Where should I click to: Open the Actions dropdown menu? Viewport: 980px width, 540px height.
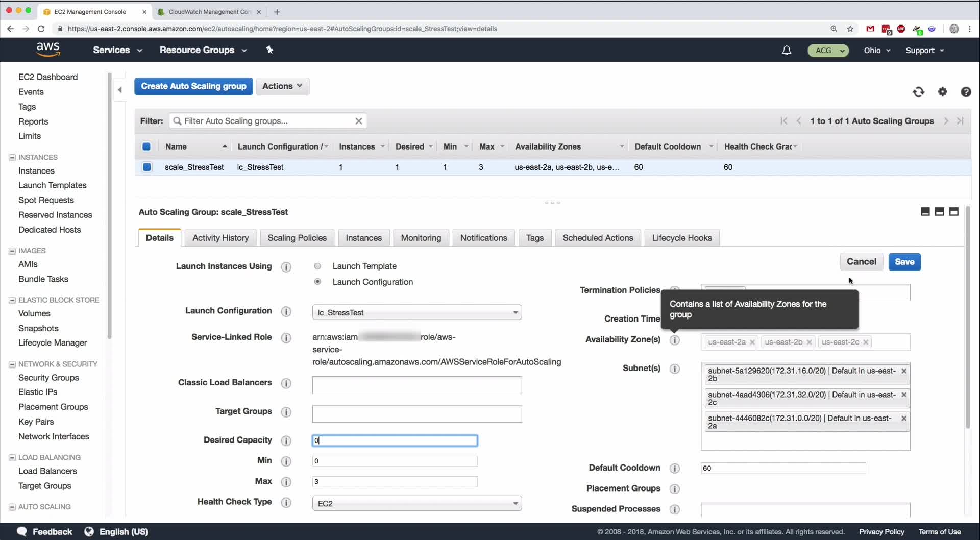point(282,86)
